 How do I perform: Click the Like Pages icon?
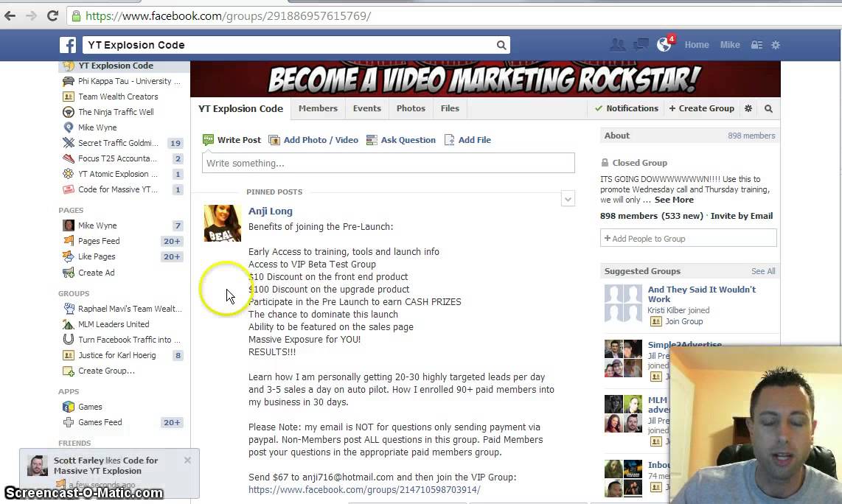point(68,256)
